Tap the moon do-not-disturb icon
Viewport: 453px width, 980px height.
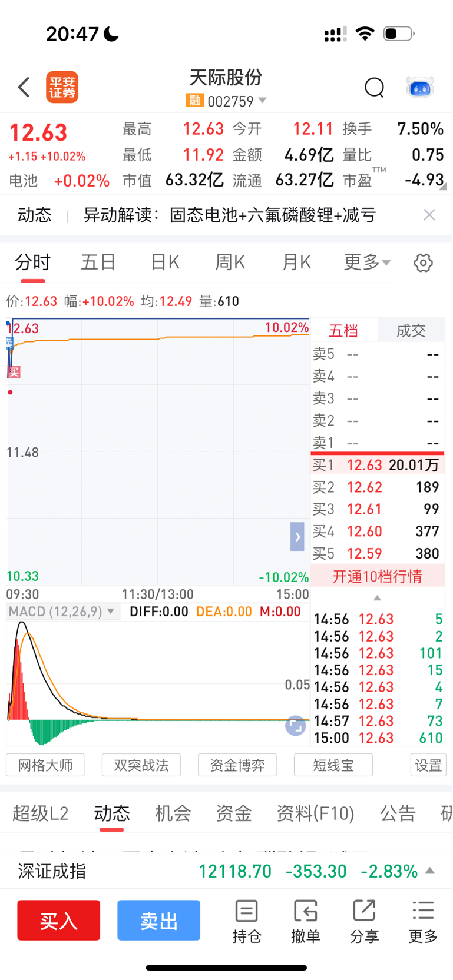pyautogui.click(x=111, y=34)
